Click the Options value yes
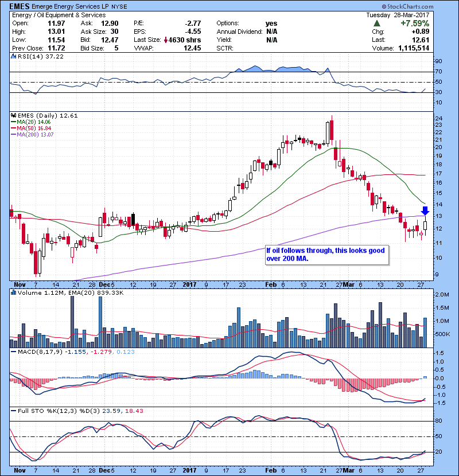This screenshot has height=476, width=459. [x=271, y=24]
